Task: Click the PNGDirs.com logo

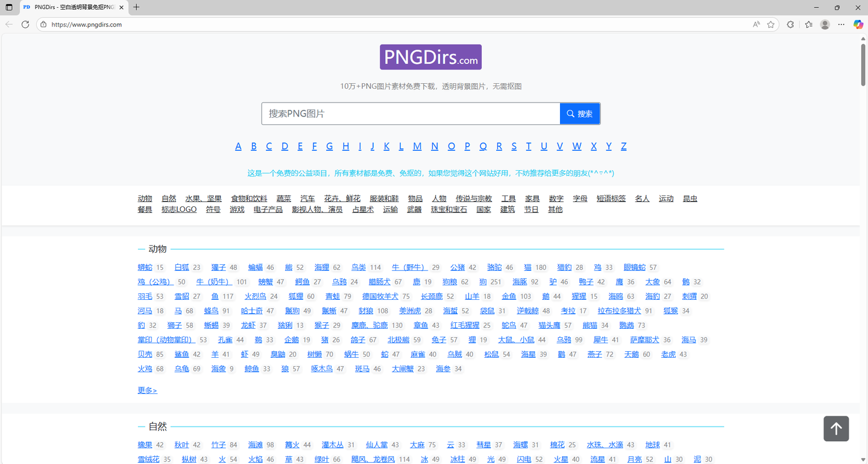Action: pyautogui.click(x=430, y=57)
